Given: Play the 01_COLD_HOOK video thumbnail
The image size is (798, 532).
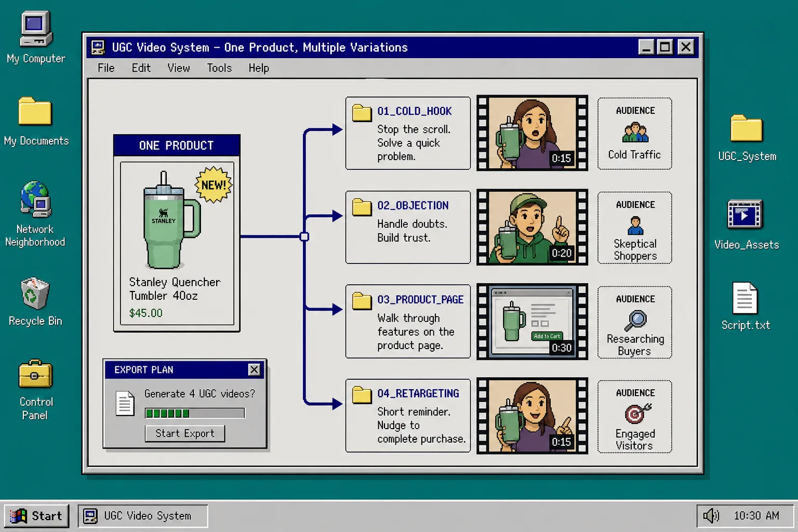Looking at the screenshot, I should coord(532,133).
